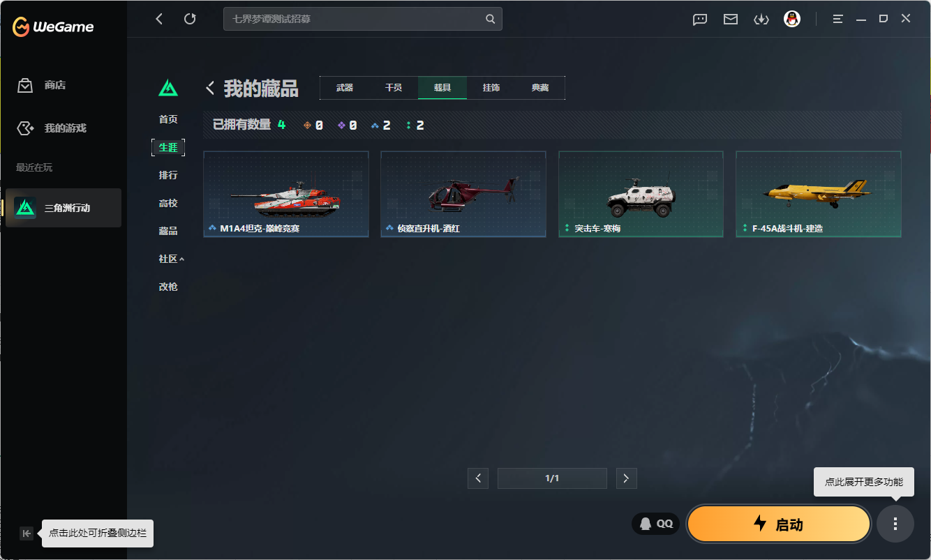
Task: Click the QQ login button
Action: click(656, 524)
